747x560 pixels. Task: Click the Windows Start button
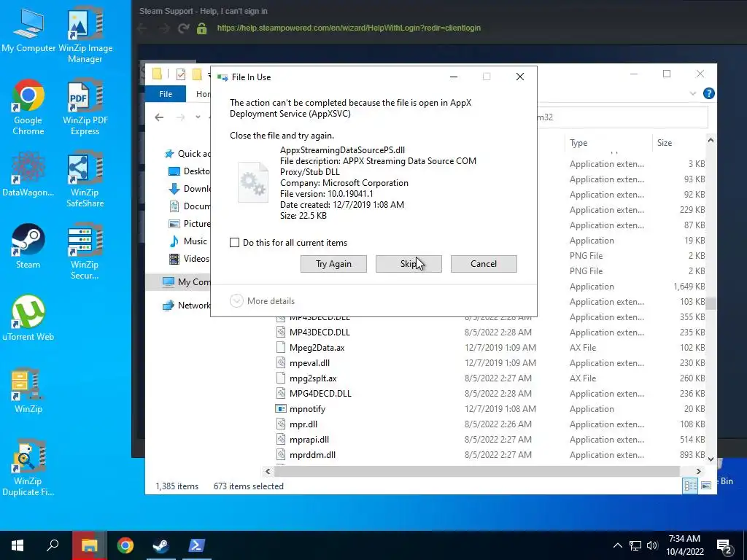[x=18, y=545]
